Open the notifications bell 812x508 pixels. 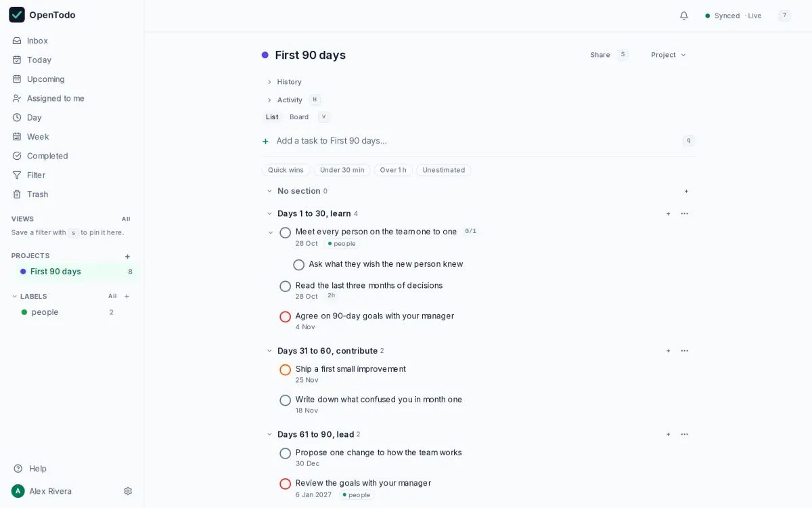pos(684,16)
